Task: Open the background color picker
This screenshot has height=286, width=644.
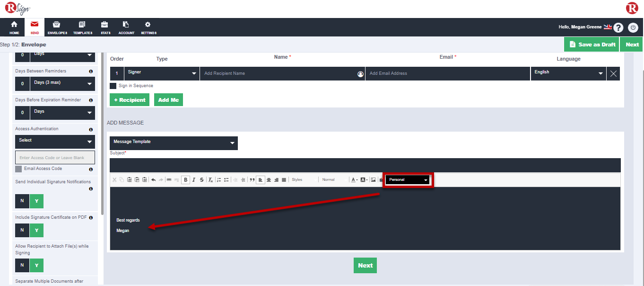Action: pos(364,179)
